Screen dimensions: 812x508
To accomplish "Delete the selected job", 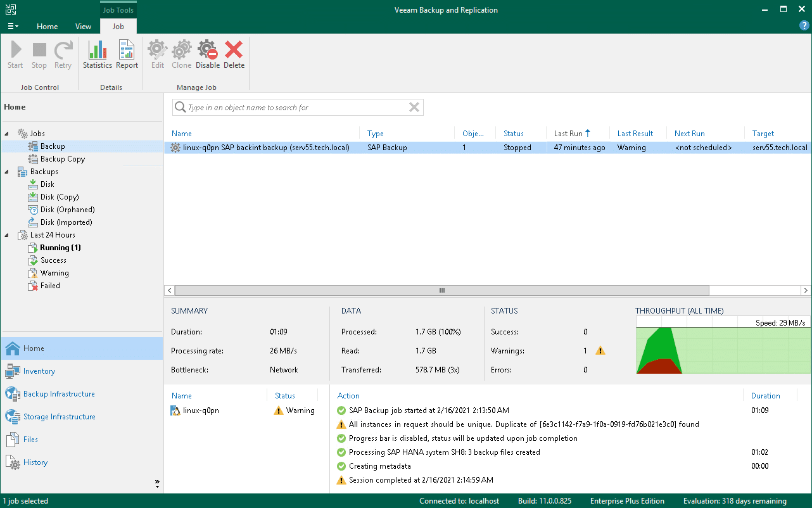I will point(234,55).
